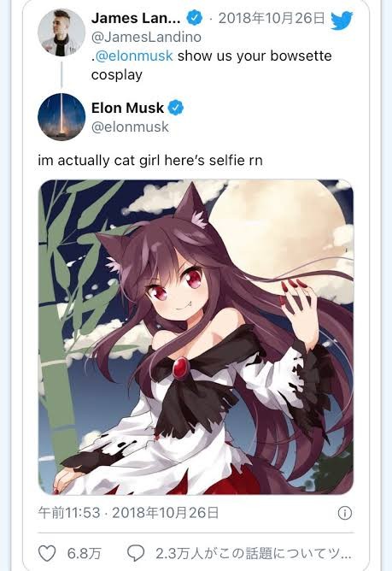Image resolution: width=392 pixels, height=571 pixels.
Task: Click the Elon Musk display name
Action: tap(128, 108)
